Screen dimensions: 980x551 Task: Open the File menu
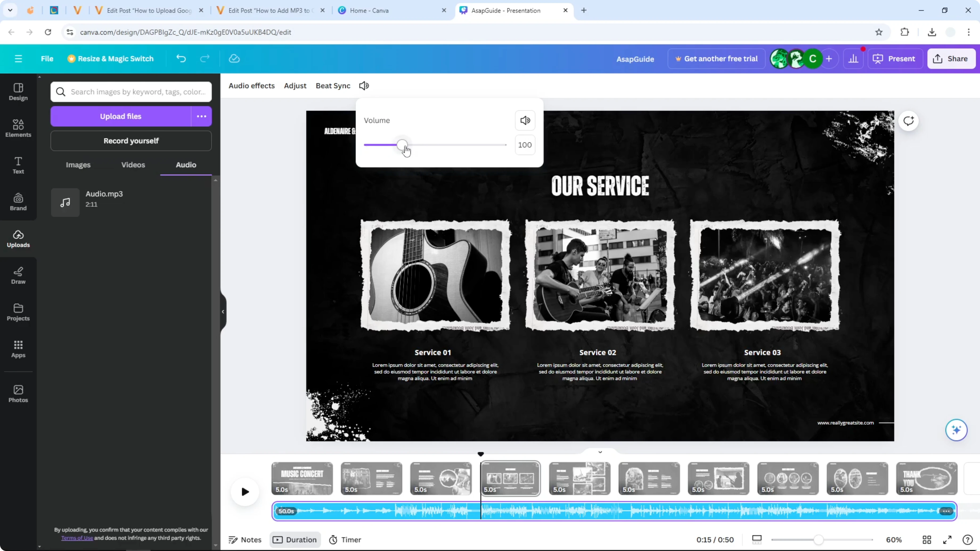[x=47, y=59]
